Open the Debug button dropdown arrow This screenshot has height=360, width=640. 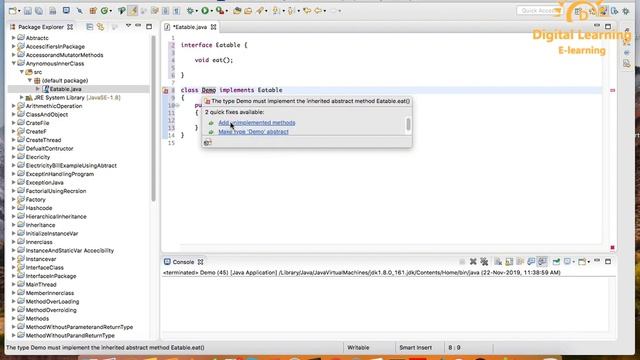click(x=197, y=11)
